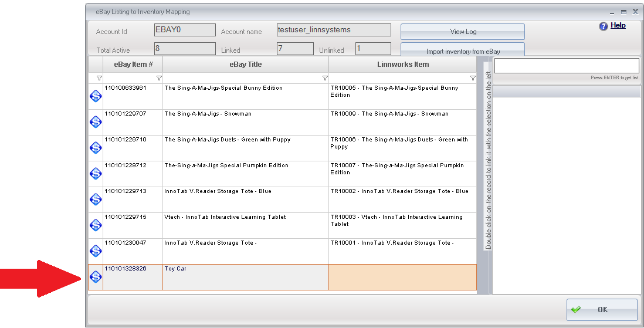Screen dimensions: 644x328
Task: Open filter dropdown in eBay Item # column
Action: pos(159,78)
